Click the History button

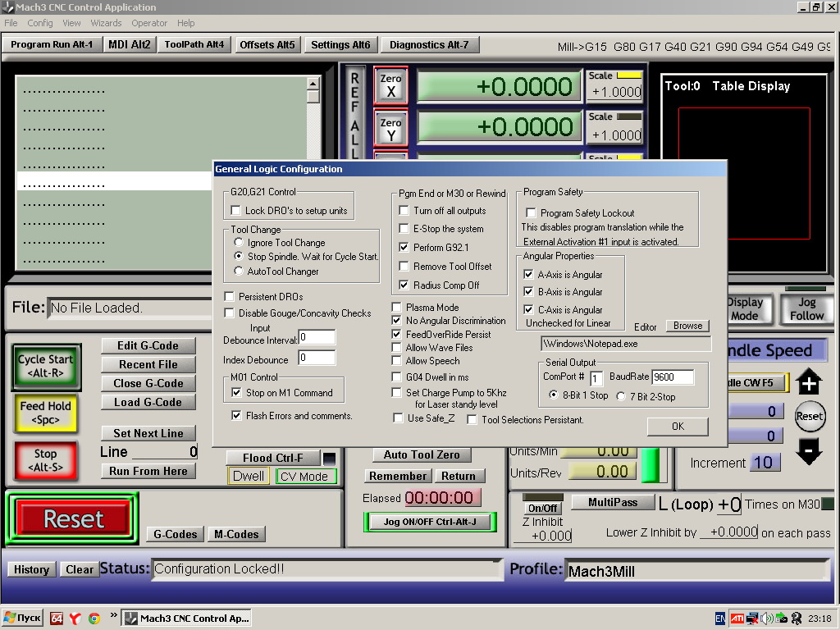click(x=31, y=569)
